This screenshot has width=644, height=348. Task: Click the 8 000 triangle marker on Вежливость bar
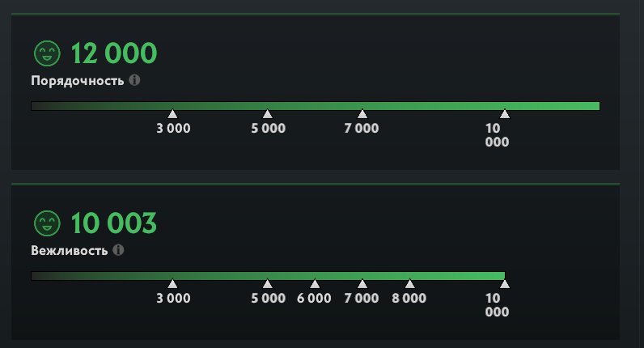pyautogui.click(x=409, y=284)
